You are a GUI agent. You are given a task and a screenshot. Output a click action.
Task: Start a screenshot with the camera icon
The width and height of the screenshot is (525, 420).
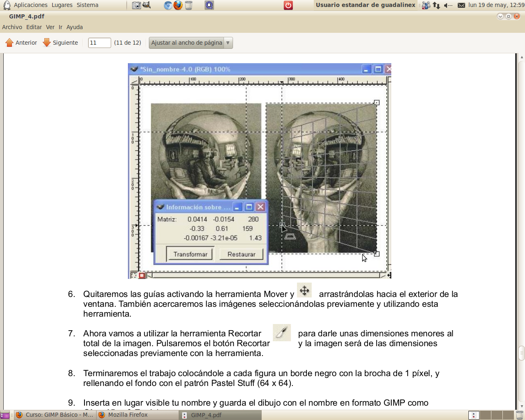click(136, 5)
